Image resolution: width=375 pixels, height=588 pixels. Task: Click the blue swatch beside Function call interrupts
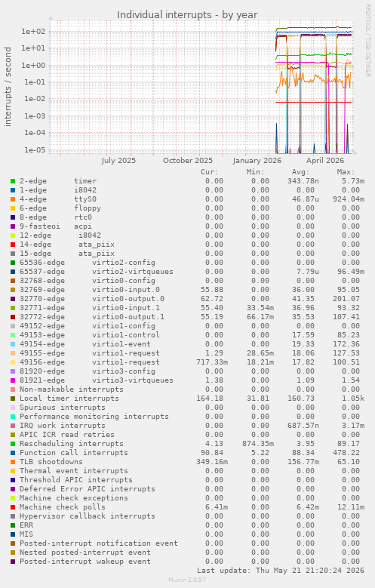tap(13, 453)
